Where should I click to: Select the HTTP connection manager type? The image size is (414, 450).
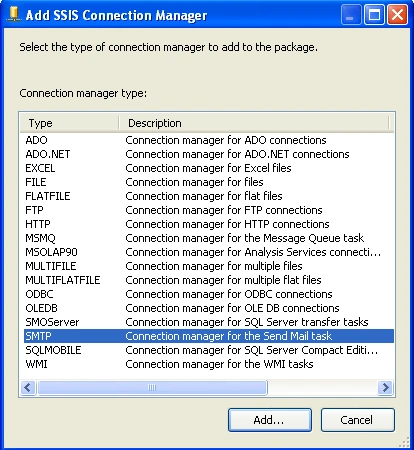(x=209, y=224)
